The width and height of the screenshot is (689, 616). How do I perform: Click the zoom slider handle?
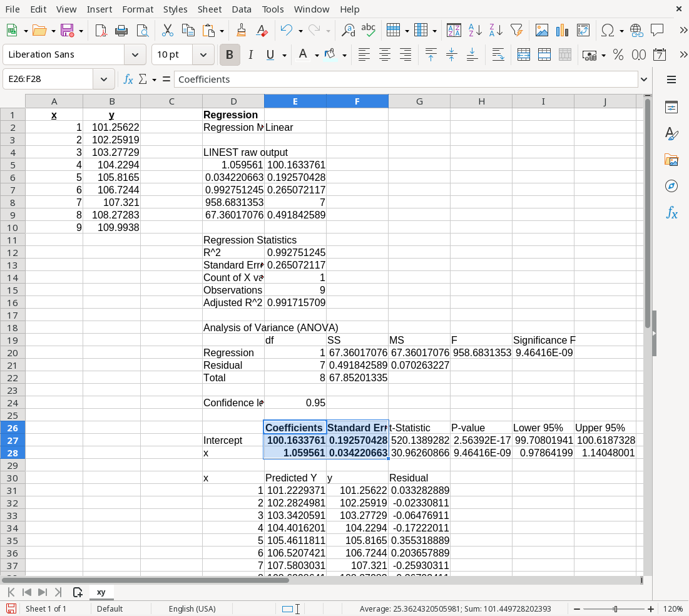pyautogui.click(x=616, y=609)
